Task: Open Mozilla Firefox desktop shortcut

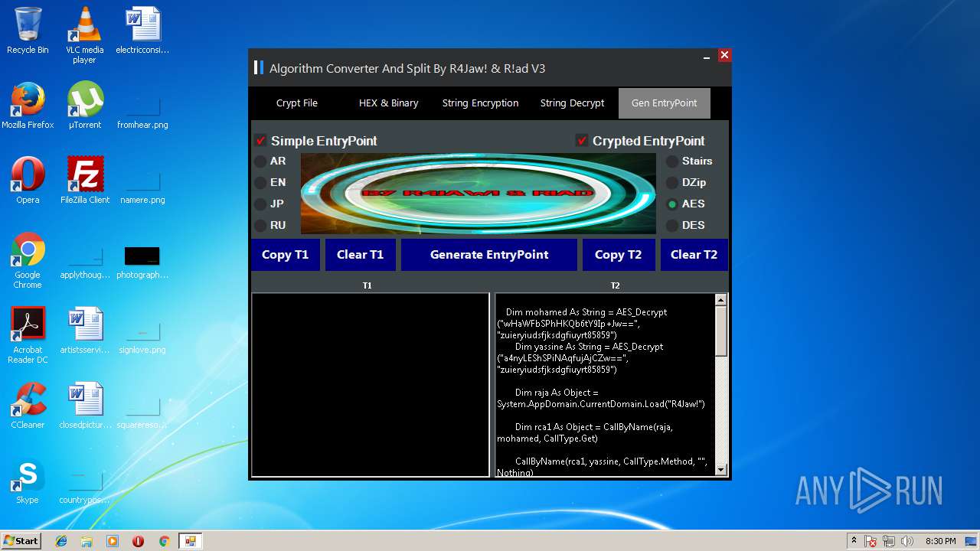Action: (x=28, y=106)
